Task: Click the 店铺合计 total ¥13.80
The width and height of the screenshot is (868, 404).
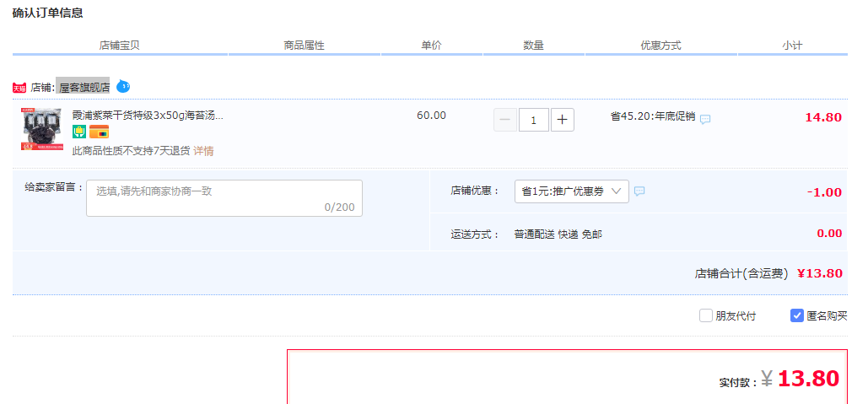Action: point(820,273)
